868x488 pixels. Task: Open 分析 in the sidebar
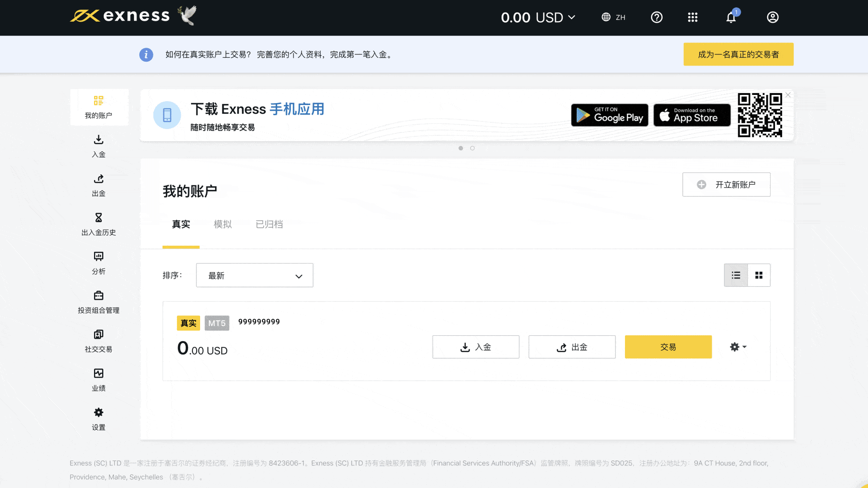click(x=99, y=264)
